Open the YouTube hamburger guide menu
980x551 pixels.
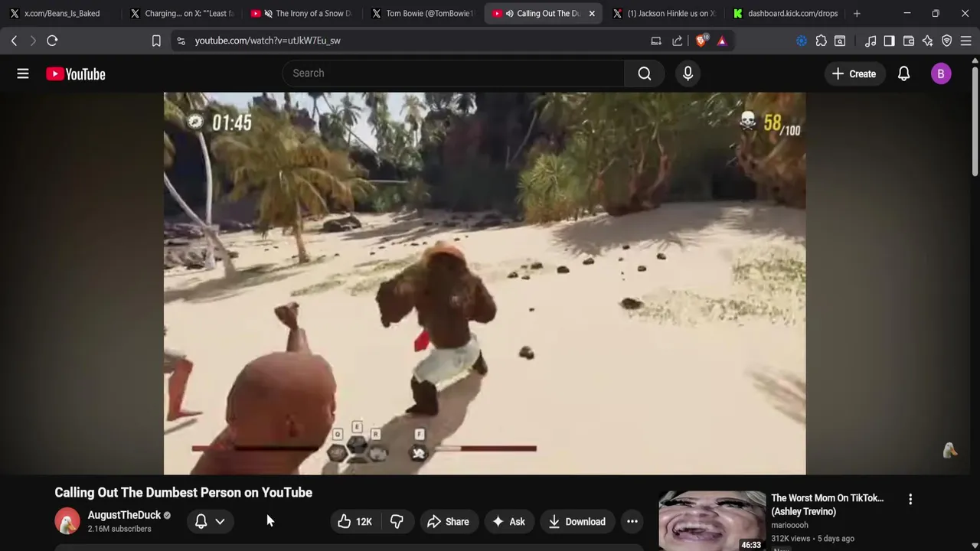[x=23, y=73]
